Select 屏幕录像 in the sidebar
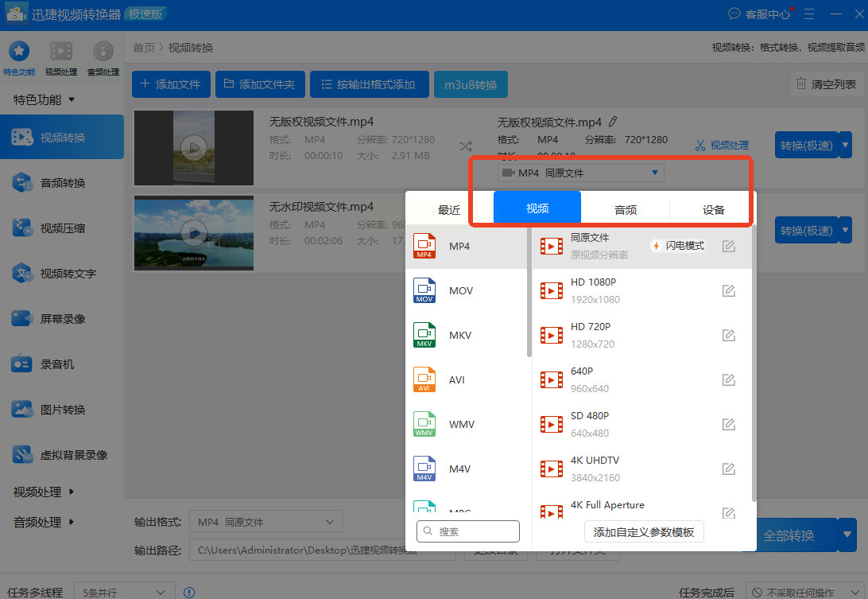868x599 pixels. (62, 319)
